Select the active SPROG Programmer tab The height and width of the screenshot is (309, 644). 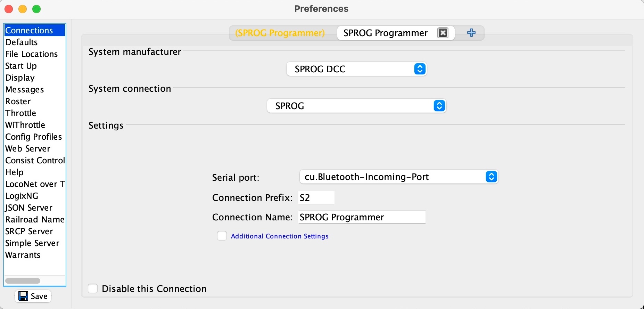click(x=385, y=33)
